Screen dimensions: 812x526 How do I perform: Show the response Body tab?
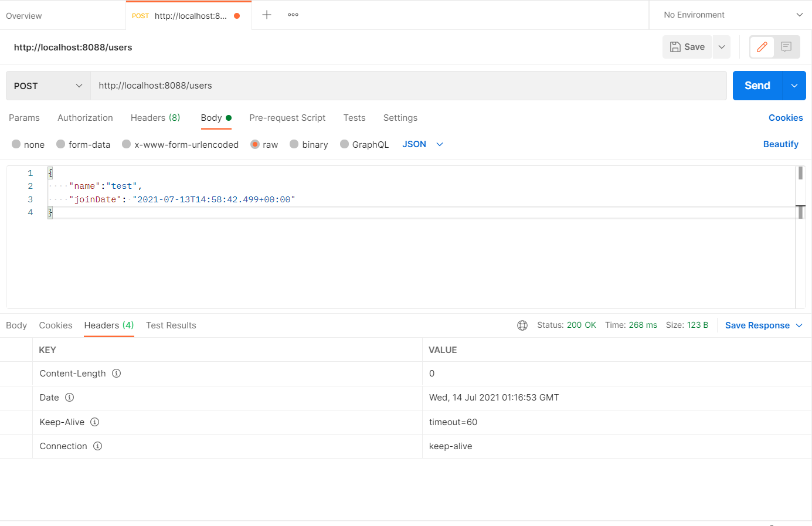click(16, 325)
